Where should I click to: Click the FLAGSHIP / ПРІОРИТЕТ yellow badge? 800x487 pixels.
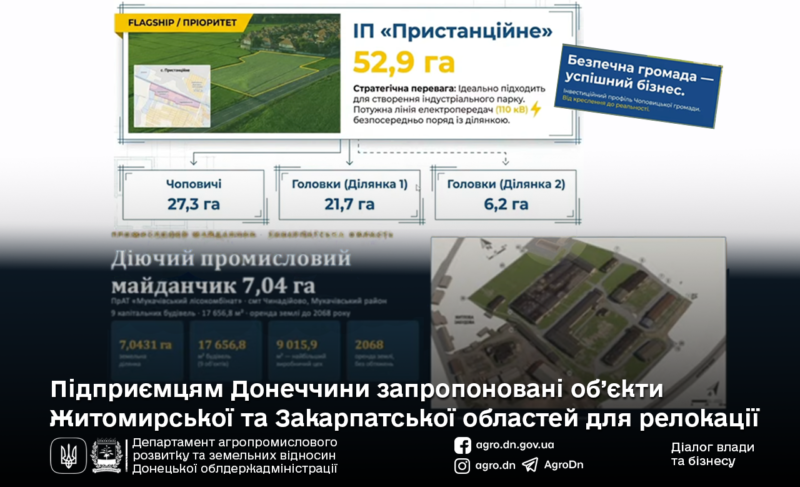183,23
